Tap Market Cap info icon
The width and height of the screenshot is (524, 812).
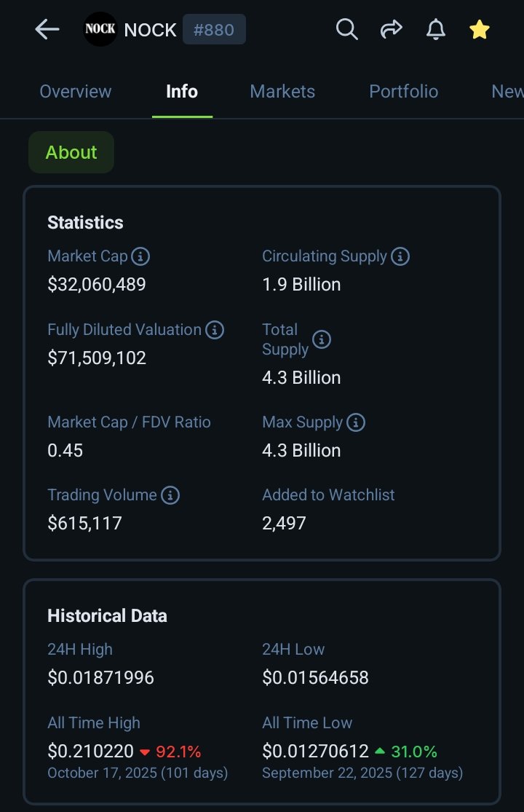click(140, 256)
